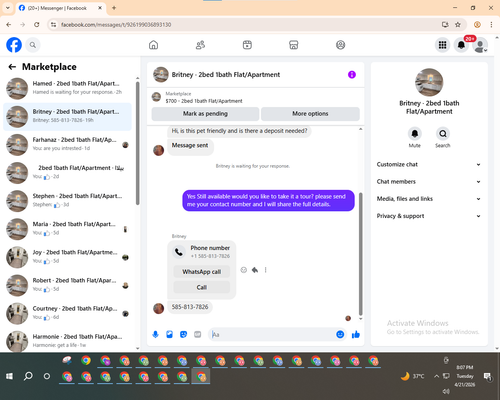
Task: Show hidden system tray icons
Action: [436, 376]
